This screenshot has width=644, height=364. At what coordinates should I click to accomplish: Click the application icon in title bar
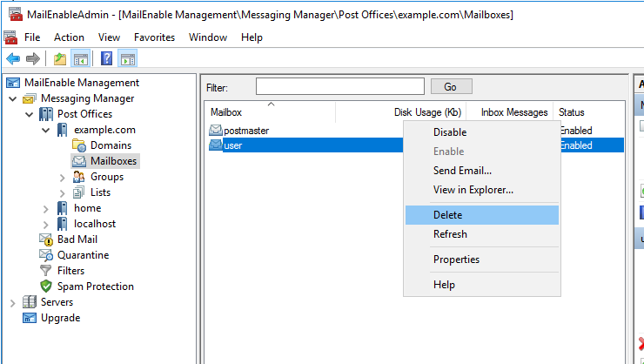pyautogui.click(x=16, y=15)
